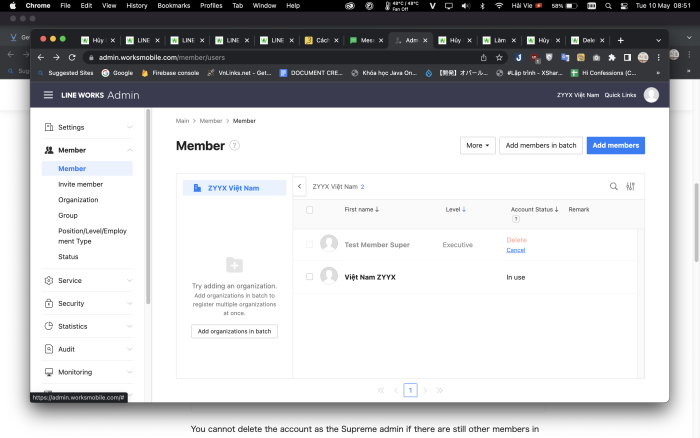Select Group in sidebar

[68, 215]
